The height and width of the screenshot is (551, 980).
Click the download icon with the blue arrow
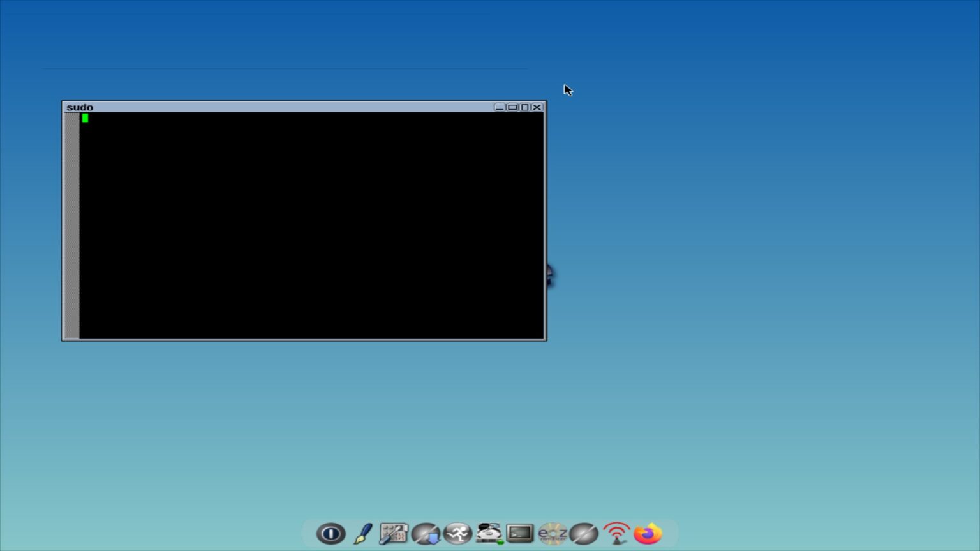(425, 534)
